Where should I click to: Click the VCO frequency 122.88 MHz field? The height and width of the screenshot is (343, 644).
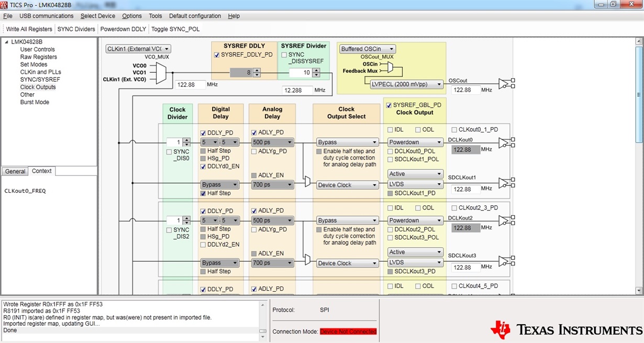[190, 84]
